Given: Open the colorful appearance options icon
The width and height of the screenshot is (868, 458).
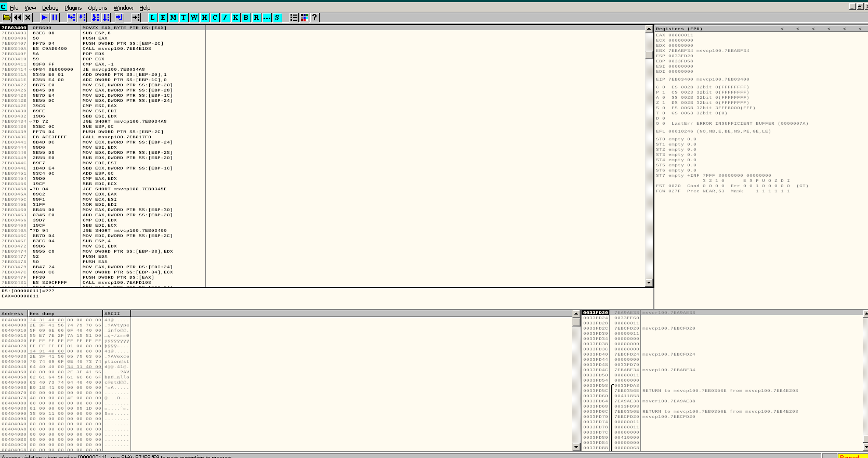Looking at the screenshot, I should [305, 18].
